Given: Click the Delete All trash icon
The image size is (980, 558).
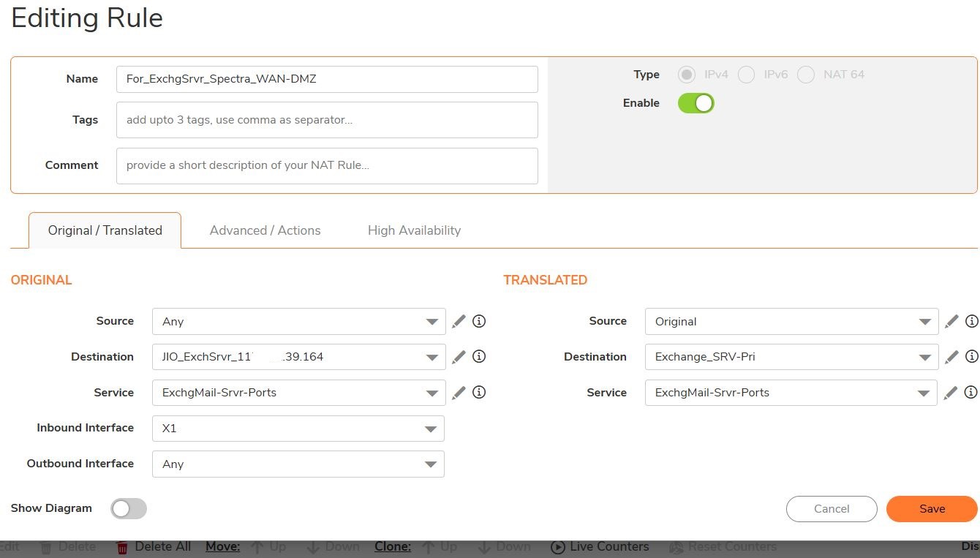Looking at the screenshot, I should point(122,547).
